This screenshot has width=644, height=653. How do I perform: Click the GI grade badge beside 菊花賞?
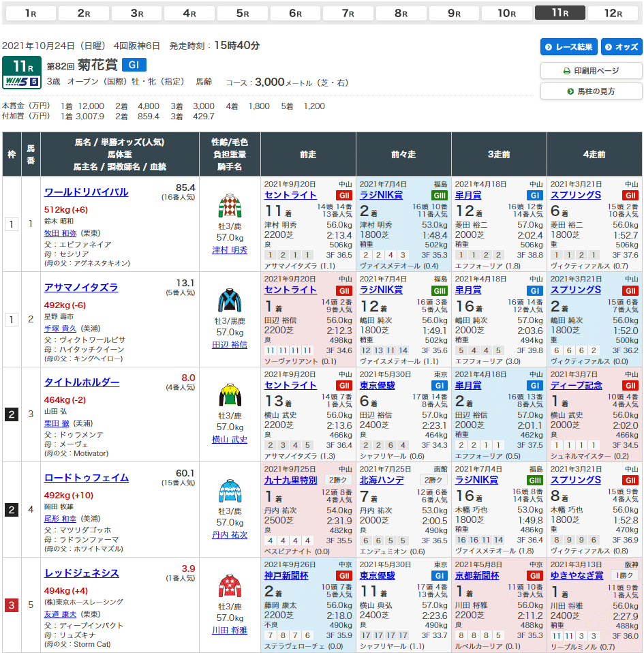[134, 65]
